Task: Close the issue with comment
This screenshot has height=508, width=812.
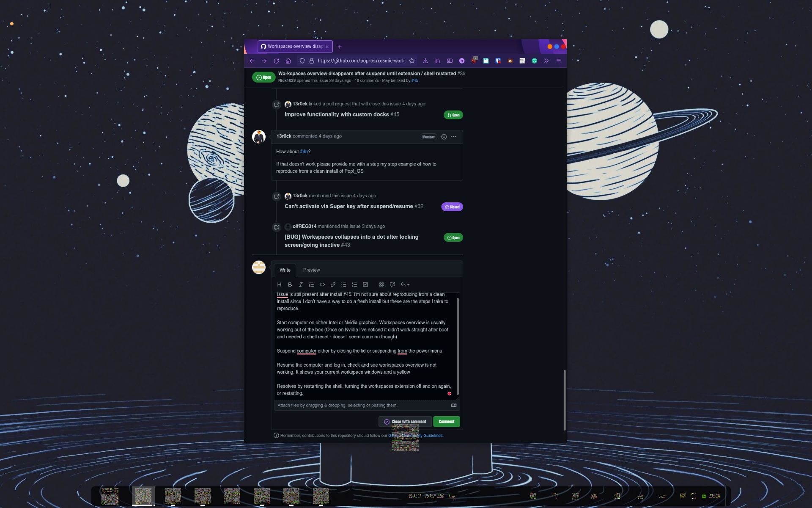Action: (405, 421)
